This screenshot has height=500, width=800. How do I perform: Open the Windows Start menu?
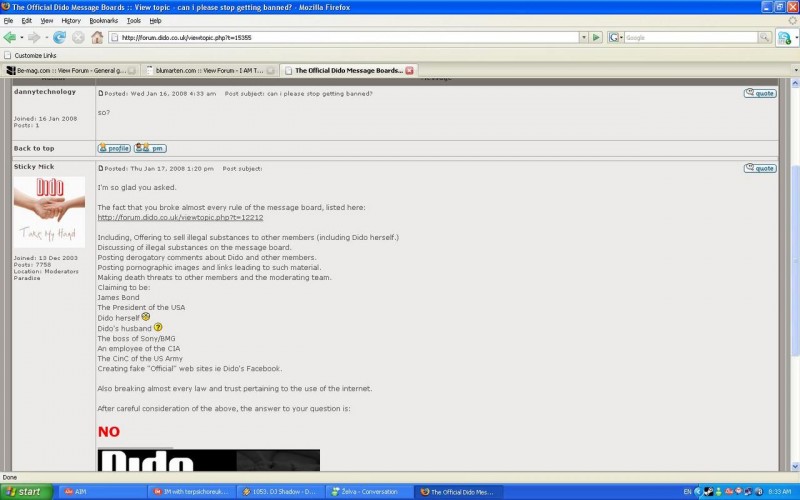click(27, 492)
